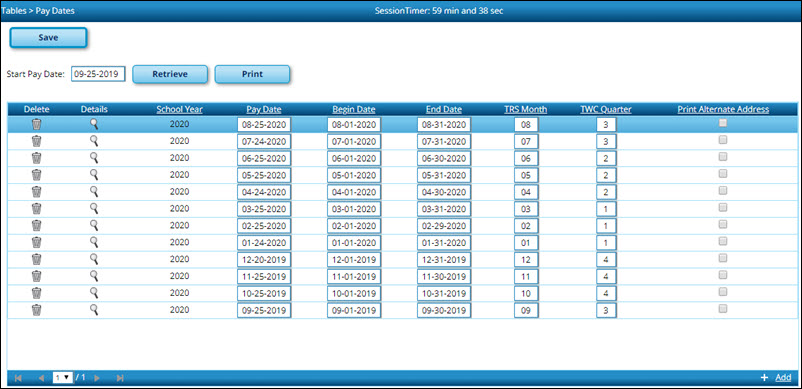View details of 07-24-2020 pay date
Image resolution: width=802 pixels, height=389 pixels.
94,141
